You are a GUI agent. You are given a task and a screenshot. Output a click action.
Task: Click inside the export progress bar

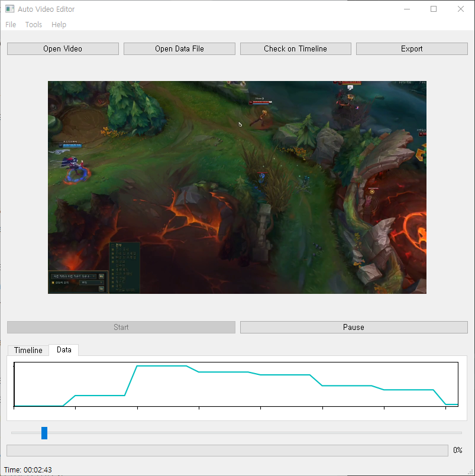point(227,450)
